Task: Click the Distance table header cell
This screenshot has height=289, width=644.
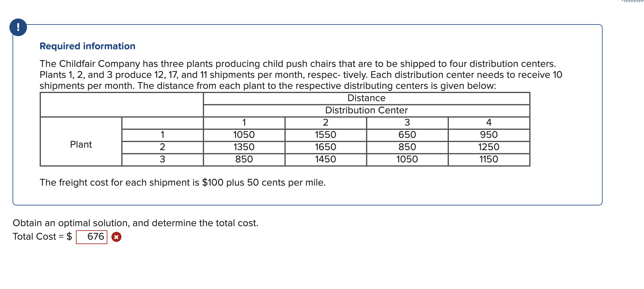Action: click(x=366, y=98)
